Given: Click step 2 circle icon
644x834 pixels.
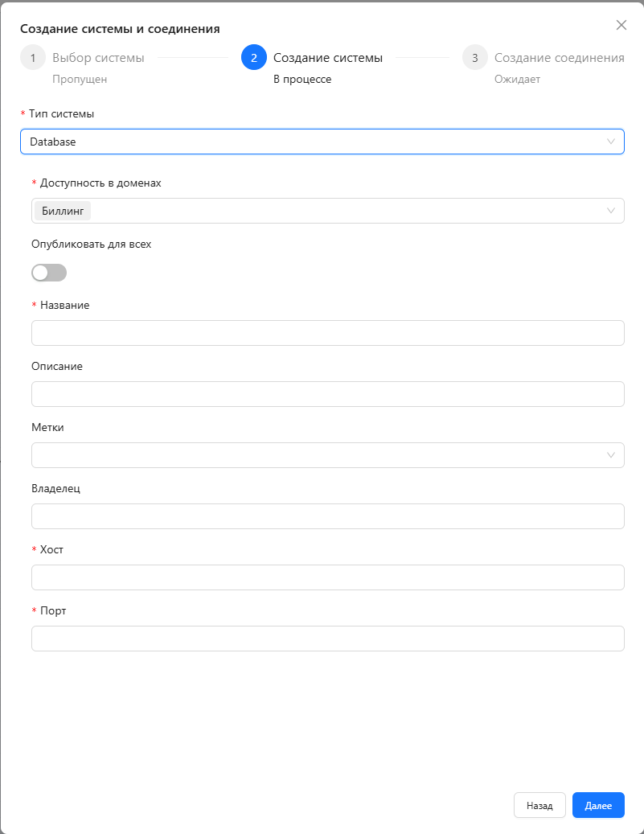Looking at the screenshot, I should 254,58.
